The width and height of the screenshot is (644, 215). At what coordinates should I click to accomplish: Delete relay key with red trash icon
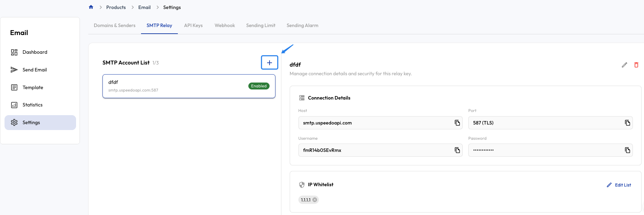click(x=636, y=65)
